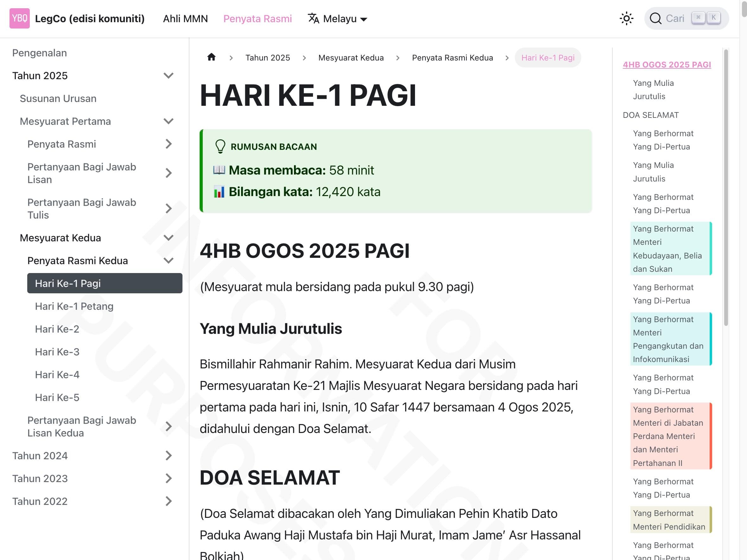This screenshot has height=560, width=747.
Task: Collapse Penyata Rasmi Kedua chevron
Action: click(x=168, y=261)
